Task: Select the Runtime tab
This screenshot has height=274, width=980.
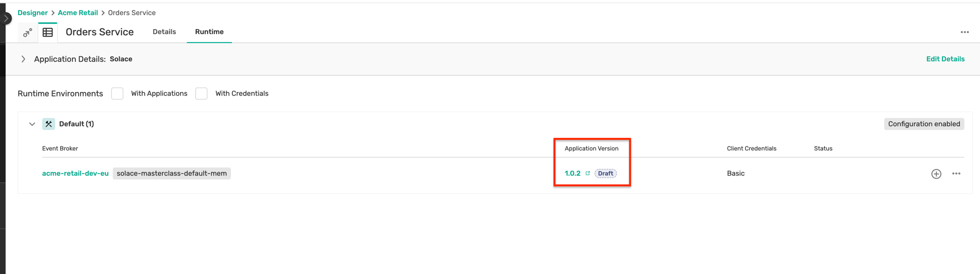Action: [209, 32]
